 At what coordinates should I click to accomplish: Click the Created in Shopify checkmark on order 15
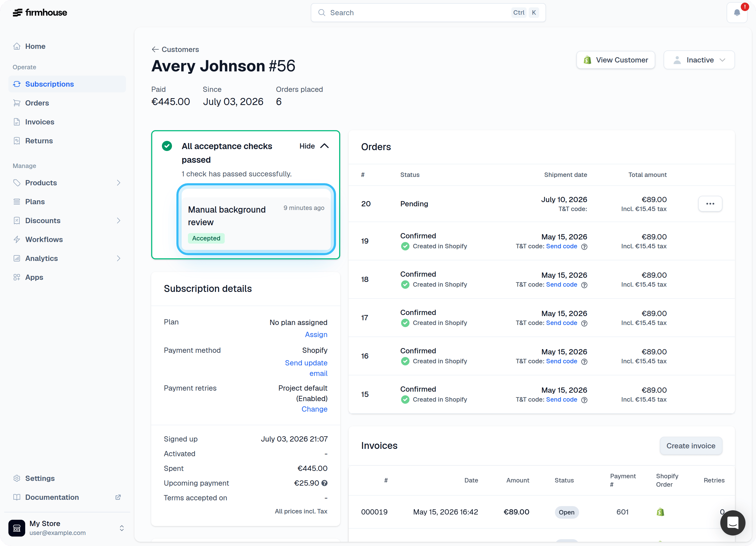(405, 400)
